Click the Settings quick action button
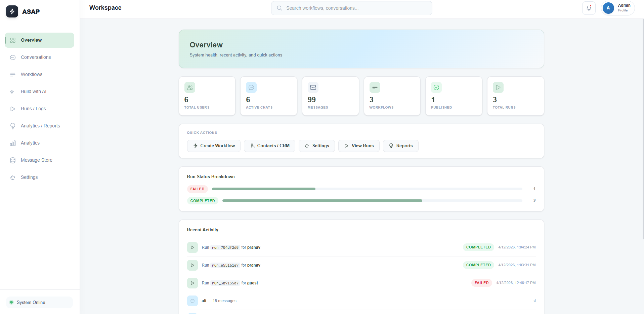The height and width of the screenshot is (314, 644). (317, 146)
